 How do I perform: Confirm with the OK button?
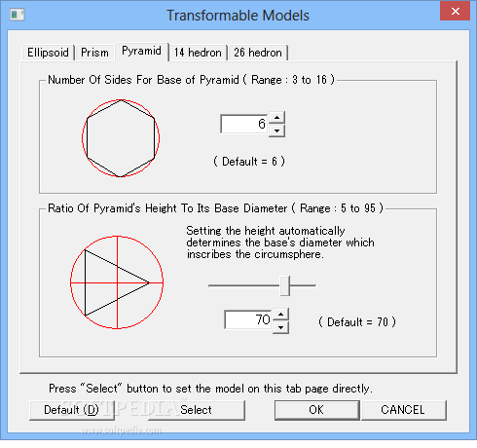(x=316, y=410)
